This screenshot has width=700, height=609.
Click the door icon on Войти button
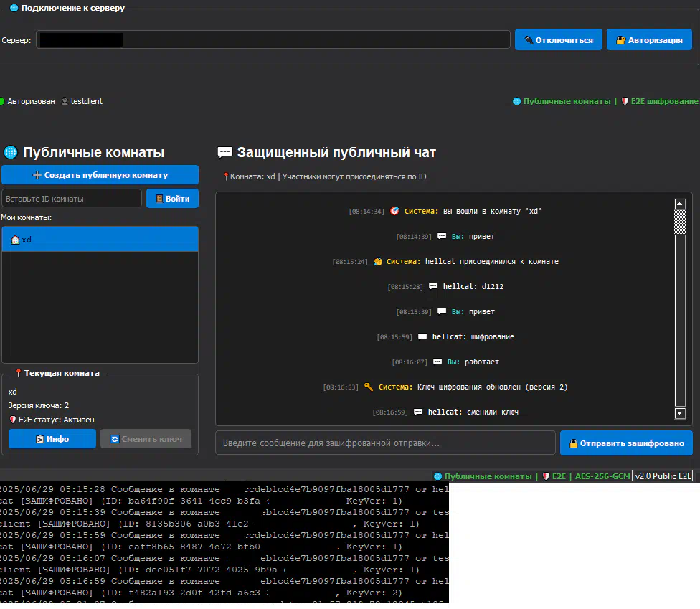pyautogui.click(x=159, y=199)
